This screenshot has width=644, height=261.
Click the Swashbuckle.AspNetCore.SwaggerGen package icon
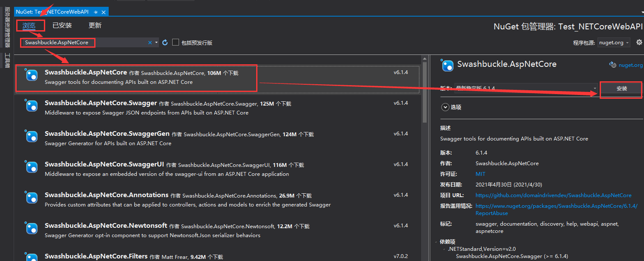pos(32,137)
